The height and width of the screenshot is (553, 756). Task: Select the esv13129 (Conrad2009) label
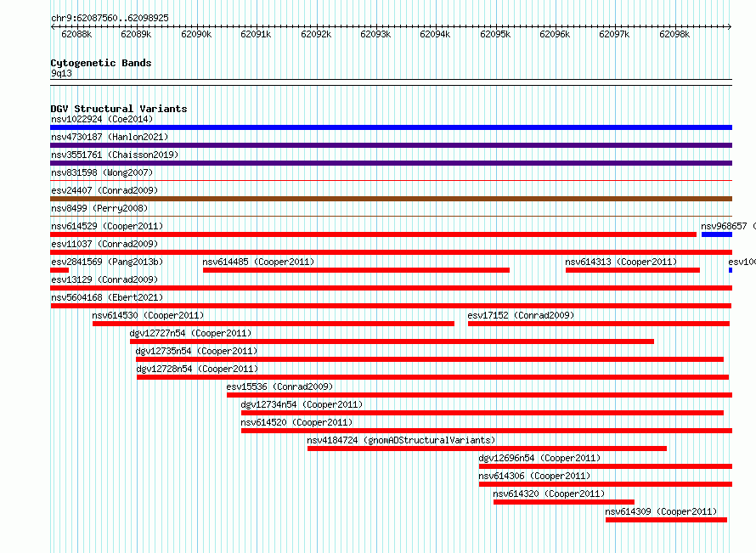(x=104, y=279)
